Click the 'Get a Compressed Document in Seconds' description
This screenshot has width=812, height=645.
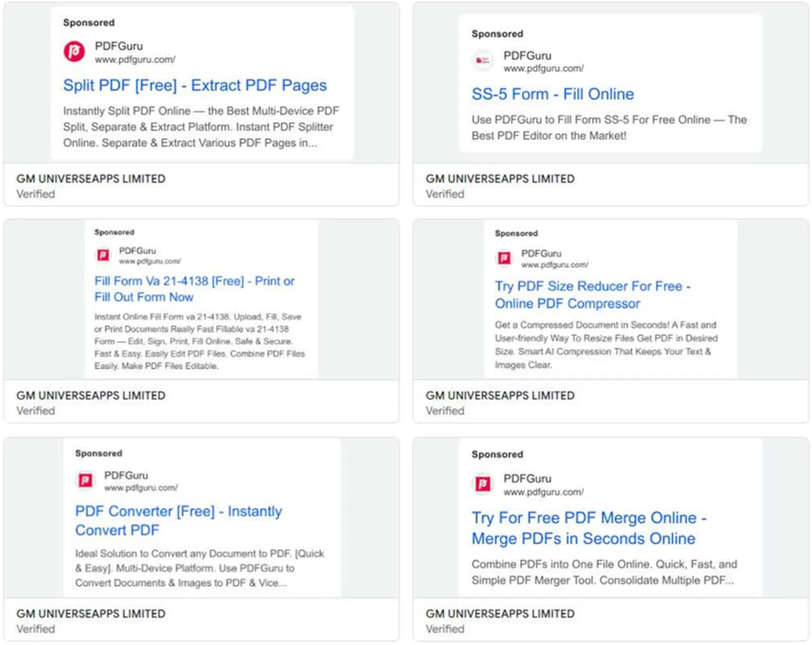click(606, 345)
